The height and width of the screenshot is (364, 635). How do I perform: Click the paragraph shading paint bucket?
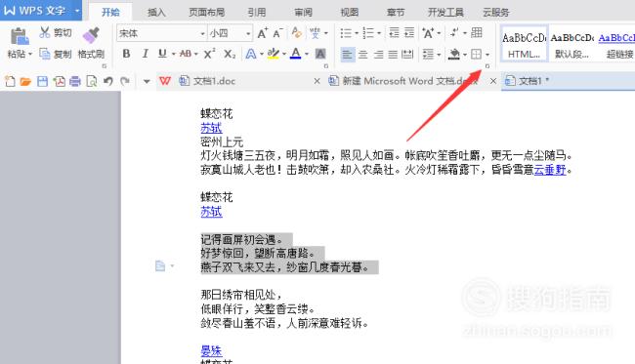point(454,55)
